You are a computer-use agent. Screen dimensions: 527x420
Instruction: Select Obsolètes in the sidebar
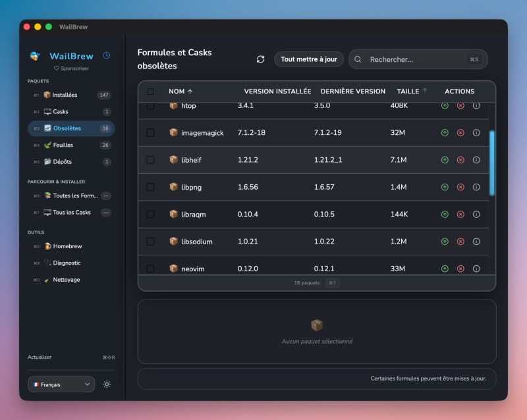(71, 128)
